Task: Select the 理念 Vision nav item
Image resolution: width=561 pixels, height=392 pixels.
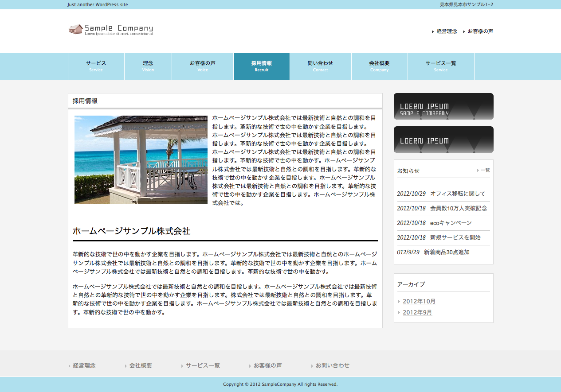Action: pyautogui.click(x=148, y=66)
